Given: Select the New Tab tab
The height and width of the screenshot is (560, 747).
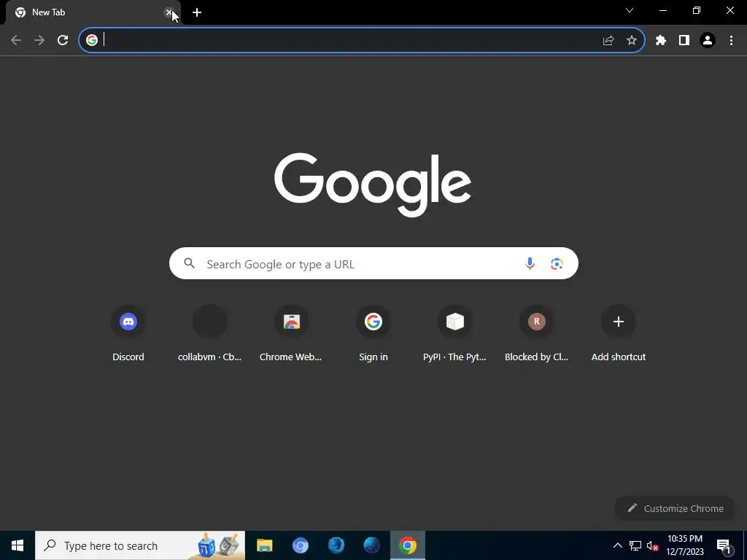Looking at the screenshot, I should 93,12.
